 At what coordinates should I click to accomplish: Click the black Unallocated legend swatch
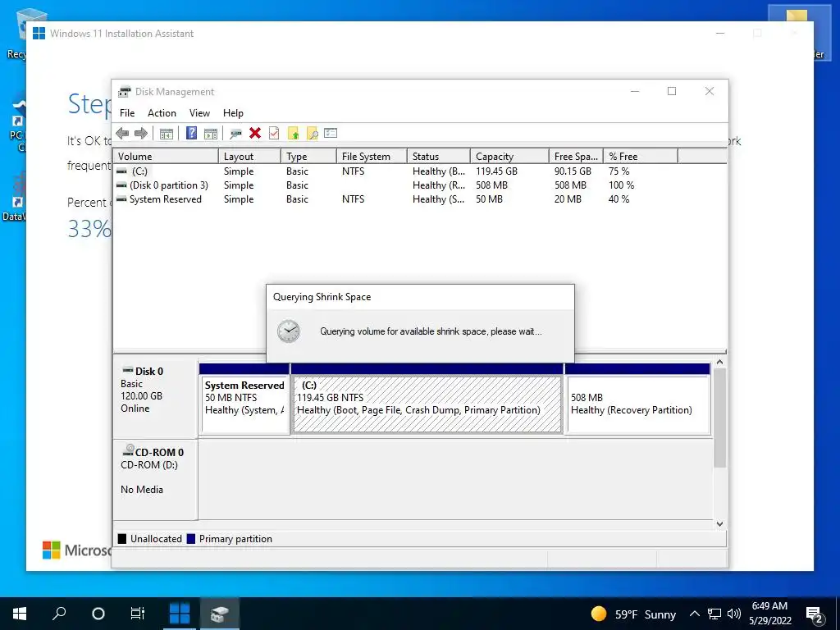pyautogui.click(x=122, y=539)
